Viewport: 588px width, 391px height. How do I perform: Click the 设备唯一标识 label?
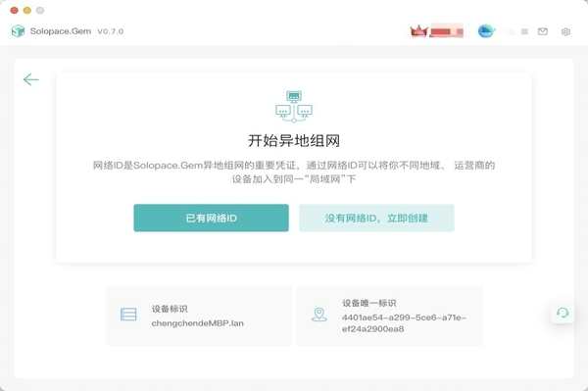click(x=369, y=303)
